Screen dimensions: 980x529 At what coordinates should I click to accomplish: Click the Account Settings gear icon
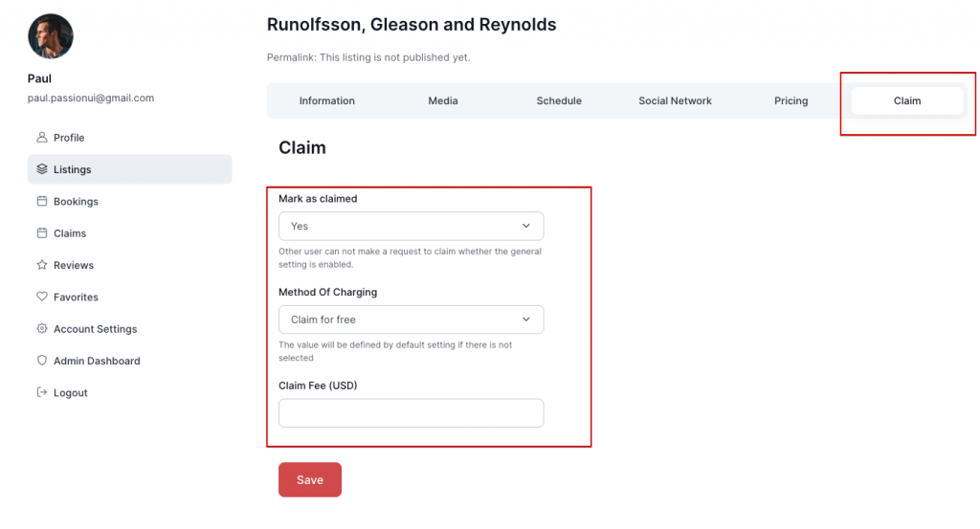tap(42, 328)
